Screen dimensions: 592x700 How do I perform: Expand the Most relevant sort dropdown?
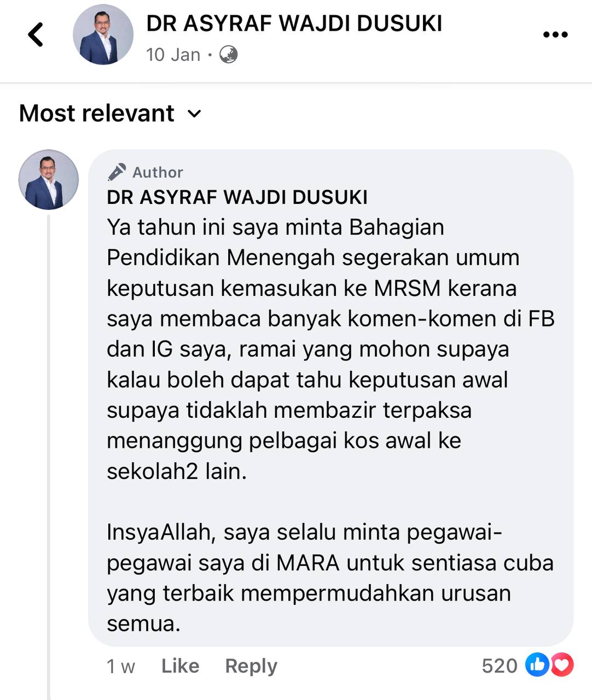110,113
